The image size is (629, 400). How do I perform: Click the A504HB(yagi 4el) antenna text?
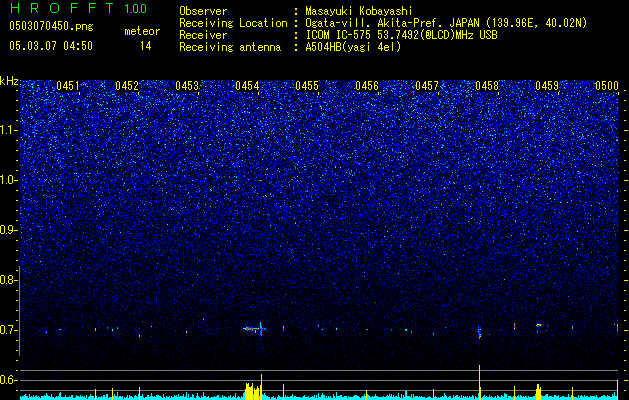click(353, 47)
